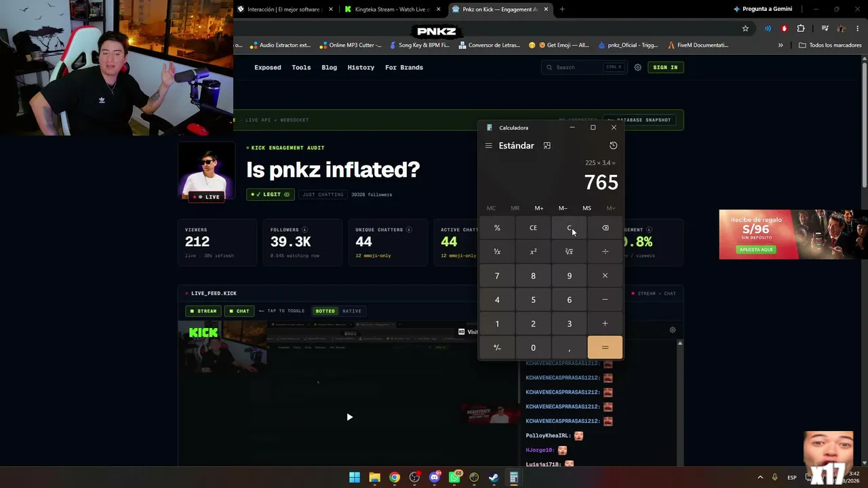Viewport: 868px width, 488px height.
Task: Play the embedded Kick stream video
Action: click(349, 417)
